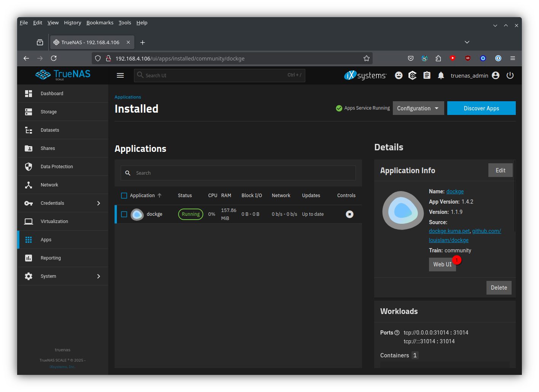Click the feedback smiley face icon
This screenshot has width=539, height=392.
click(399, 75)
